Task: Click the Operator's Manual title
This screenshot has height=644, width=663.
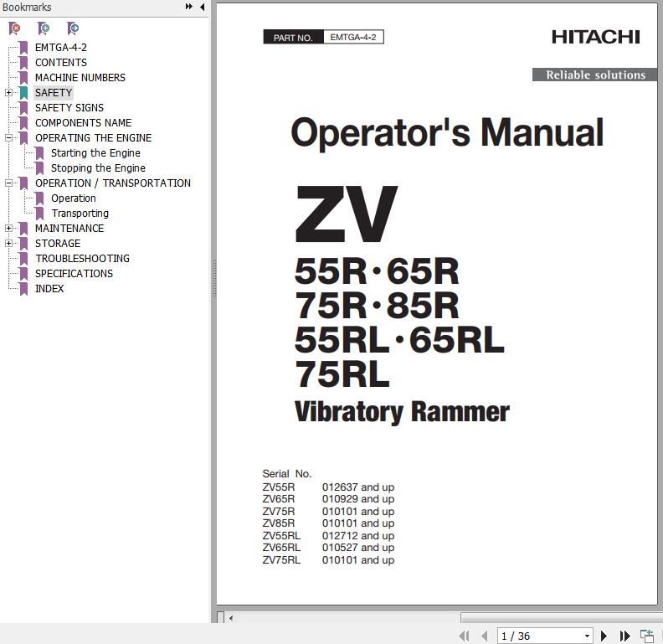Action: coord(447,133)
